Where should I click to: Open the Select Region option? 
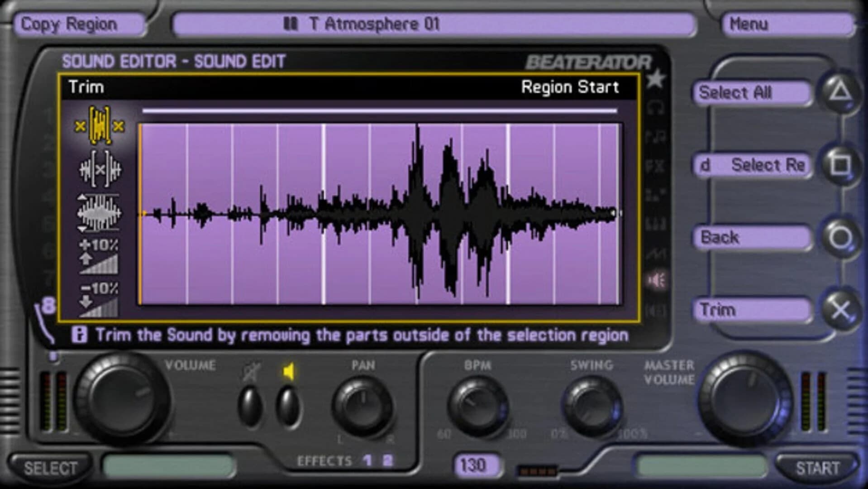(x=751, y=165)
